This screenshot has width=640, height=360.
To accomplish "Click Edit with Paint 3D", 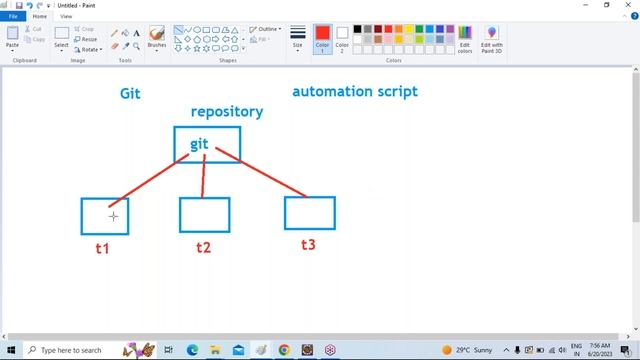I will click(x=491, y=39).
